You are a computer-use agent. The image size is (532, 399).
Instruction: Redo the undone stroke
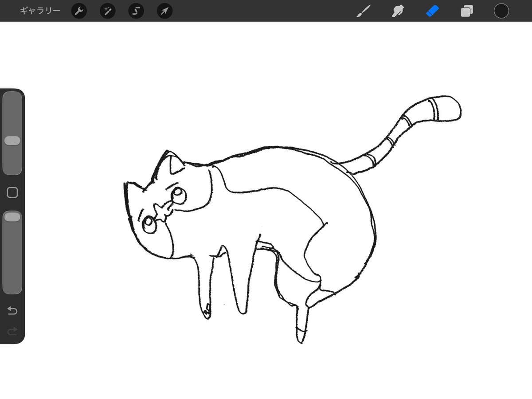pos(12,330)
